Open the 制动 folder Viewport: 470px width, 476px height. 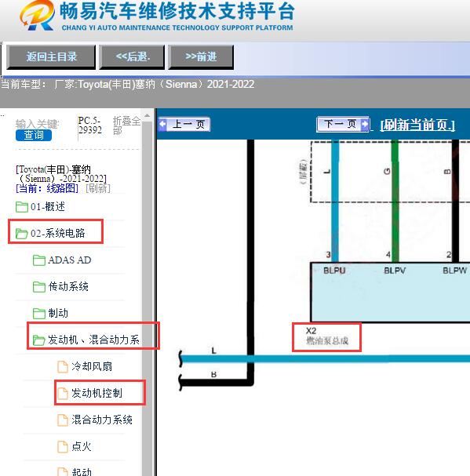click(x=58, y=313)
